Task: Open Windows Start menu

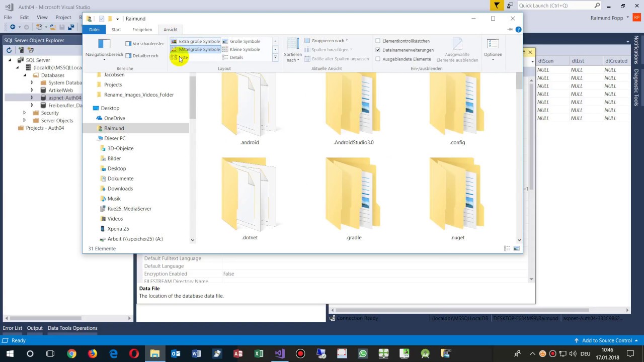Action: coord(10,354)
